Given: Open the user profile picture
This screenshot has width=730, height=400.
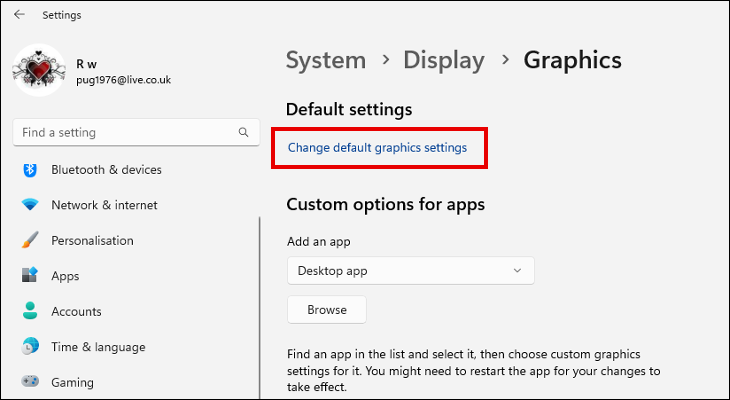Looking at the screenshot, I should 39,70.
